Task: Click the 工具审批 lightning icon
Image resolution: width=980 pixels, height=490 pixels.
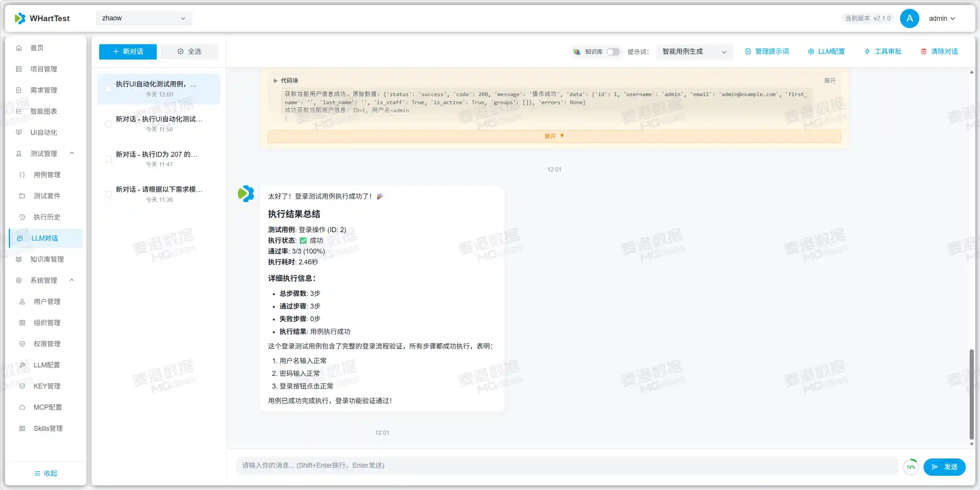Action: [x=867, y=51]
